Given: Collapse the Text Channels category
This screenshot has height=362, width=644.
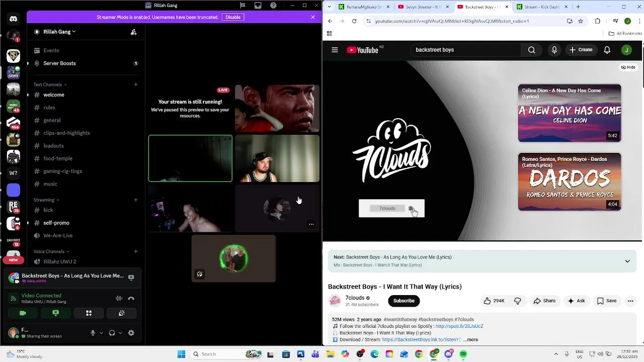Looking at the screenshot, I should 50,84.
